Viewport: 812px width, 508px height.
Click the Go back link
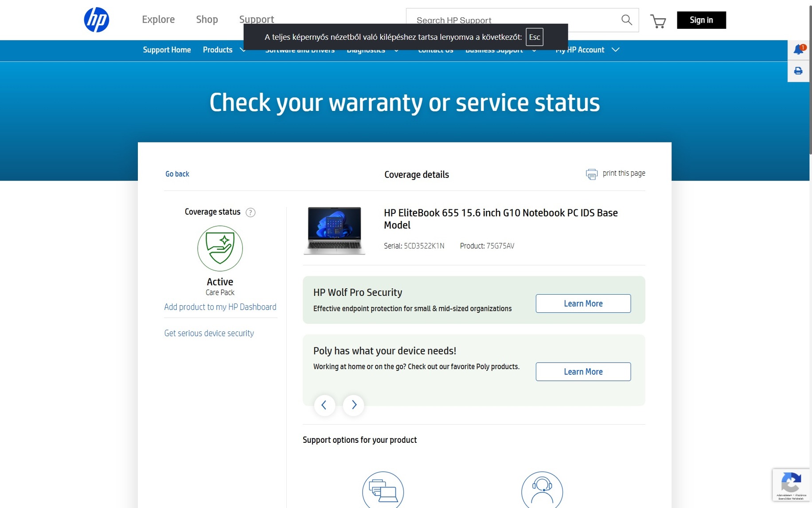(177, 174)
